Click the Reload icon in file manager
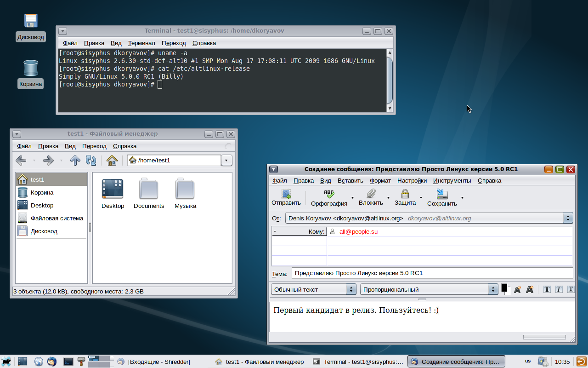Image resolution: width=588 pixels, height=368 pixels. [91, 161]
